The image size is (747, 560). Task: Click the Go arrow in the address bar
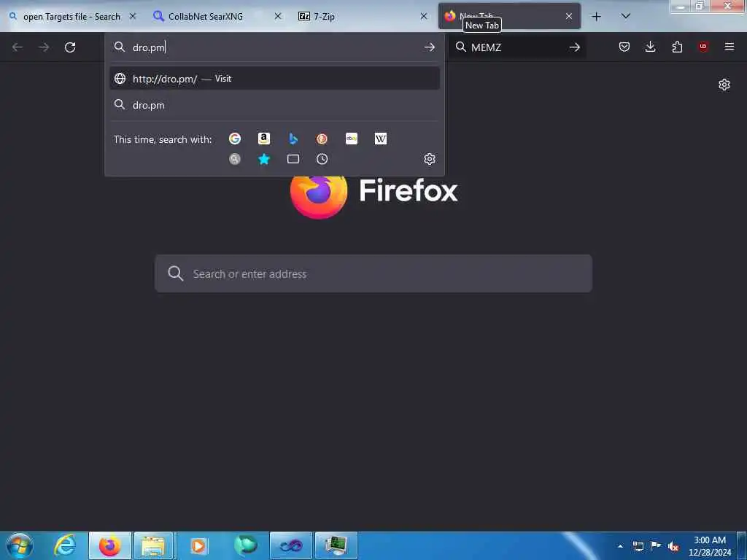[429, 47]
